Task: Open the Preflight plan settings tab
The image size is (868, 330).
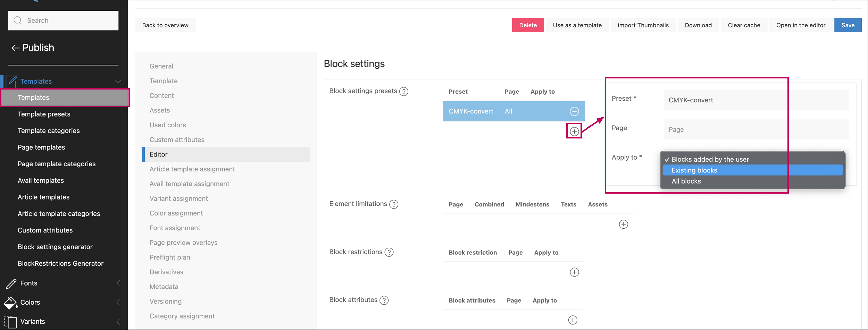Action: 170,257
